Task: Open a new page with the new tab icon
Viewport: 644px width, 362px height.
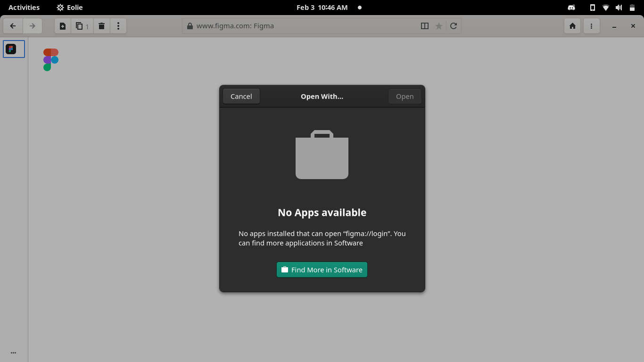Action: pos(62,26)
